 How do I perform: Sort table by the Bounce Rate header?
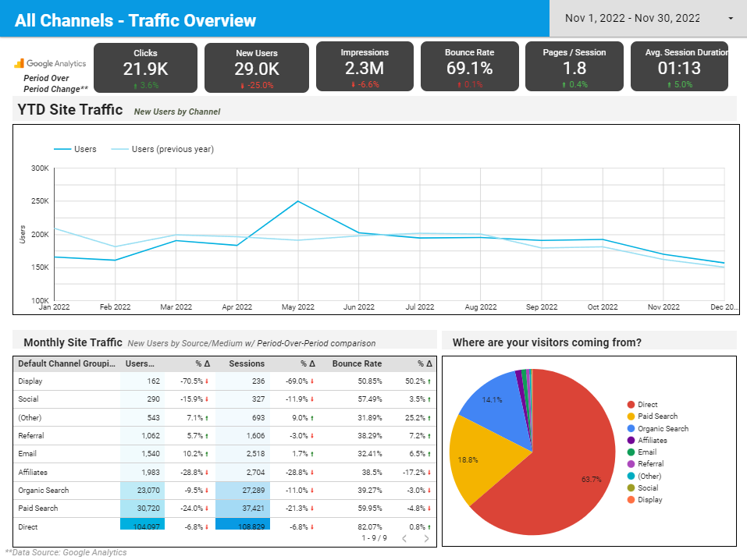point(357,363)
